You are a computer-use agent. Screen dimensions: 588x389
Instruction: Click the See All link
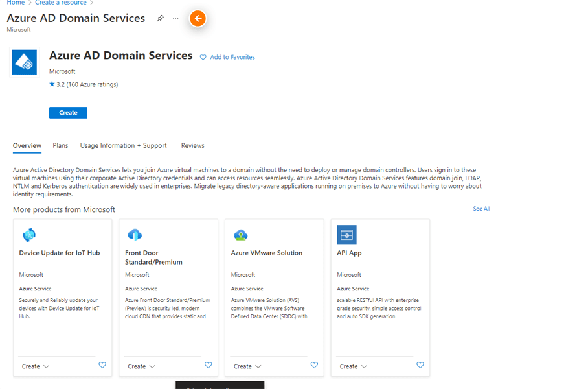click(482, 209)
